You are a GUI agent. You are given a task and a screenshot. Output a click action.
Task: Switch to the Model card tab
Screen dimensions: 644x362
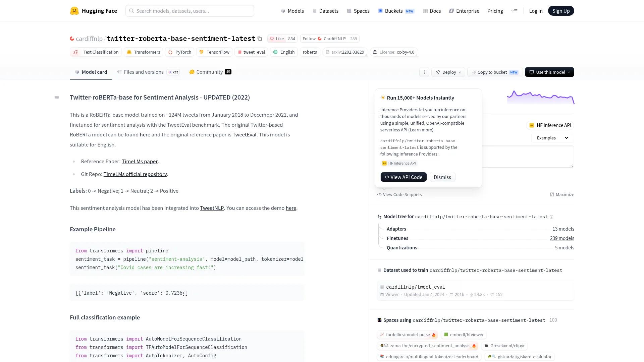[x=91, y=72]
